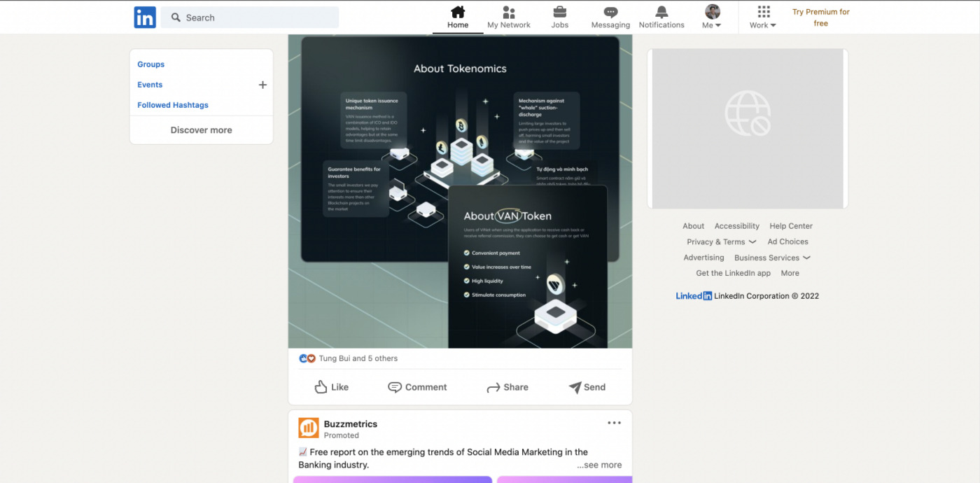This screenshot has height=483, width=980.
Task: Open the Accessibility footer link
Action: (x=736, y=226)
